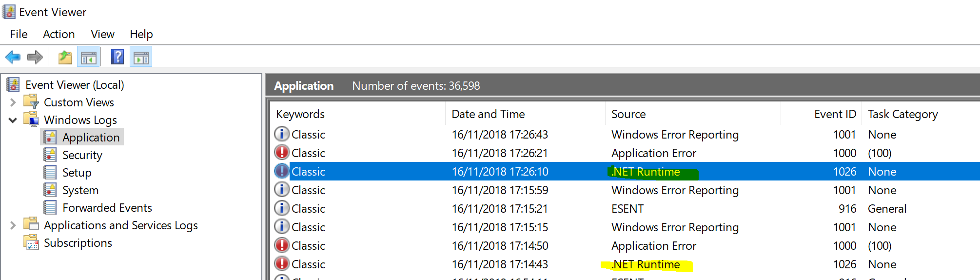Click Application Error source at 17:26:21

pos(654,153)
